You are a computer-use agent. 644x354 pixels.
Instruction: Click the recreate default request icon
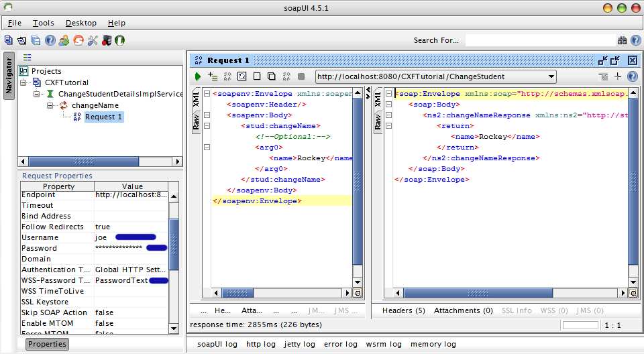tap(242, 76)
